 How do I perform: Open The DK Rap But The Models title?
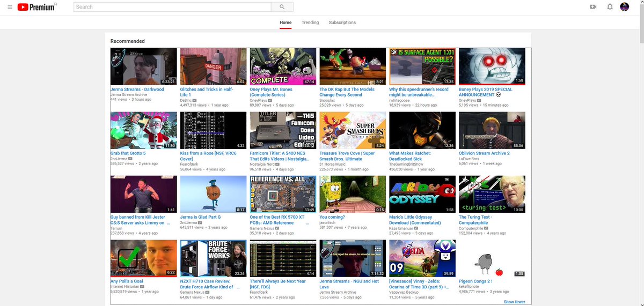[x=347, y=92]
